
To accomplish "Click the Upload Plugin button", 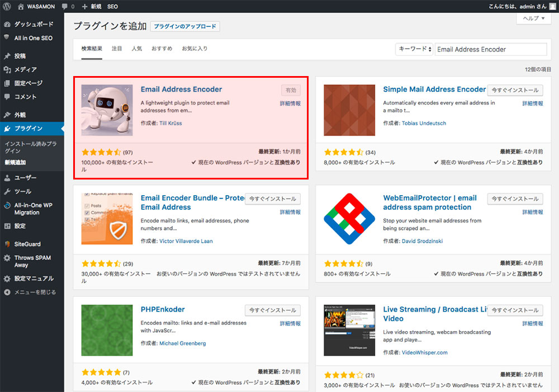I will click(185, 26).
